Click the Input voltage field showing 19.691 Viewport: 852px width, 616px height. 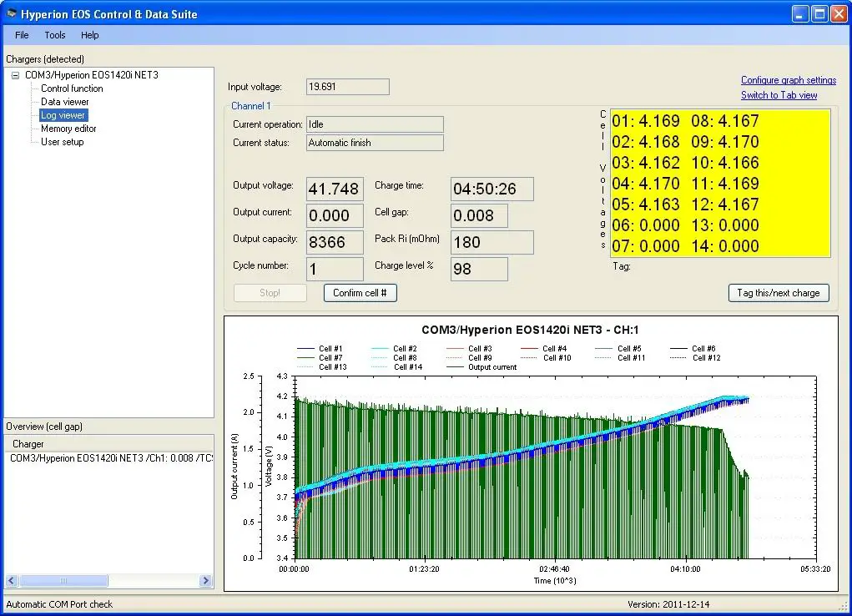point(348,87)
